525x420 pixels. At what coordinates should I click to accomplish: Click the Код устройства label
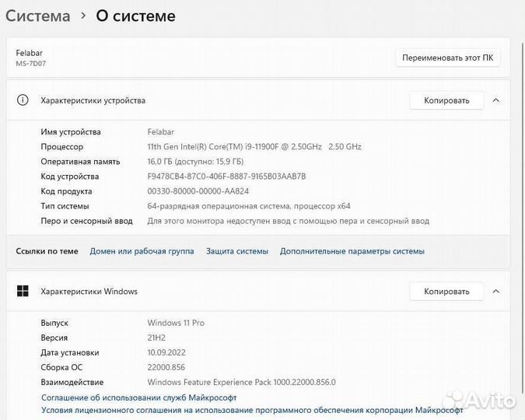(70, 177)
